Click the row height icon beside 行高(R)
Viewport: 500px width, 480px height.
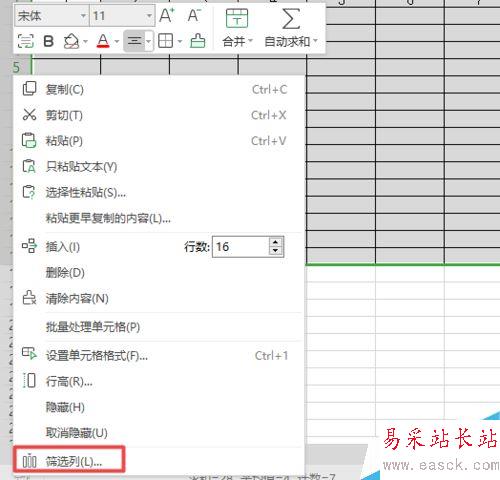tap(29, 381)
